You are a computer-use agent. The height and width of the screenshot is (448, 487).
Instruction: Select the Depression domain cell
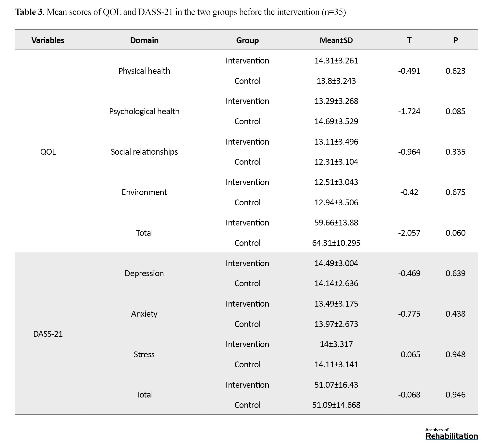(x=144, y=273)
